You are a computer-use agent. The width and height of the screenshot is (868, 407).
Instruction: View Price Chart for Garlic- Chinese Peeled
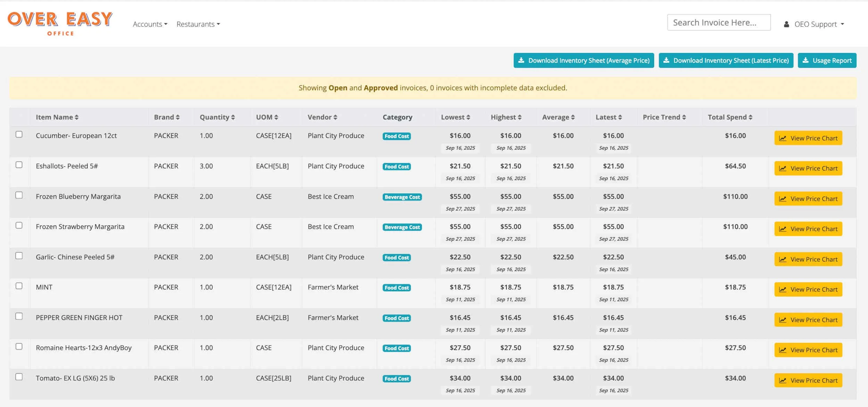808,259
